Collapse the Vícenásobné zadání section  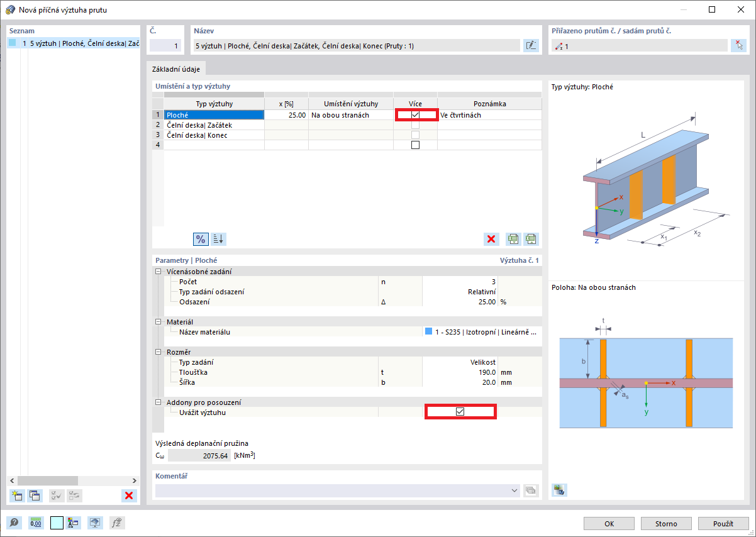[x=158, y=272]
